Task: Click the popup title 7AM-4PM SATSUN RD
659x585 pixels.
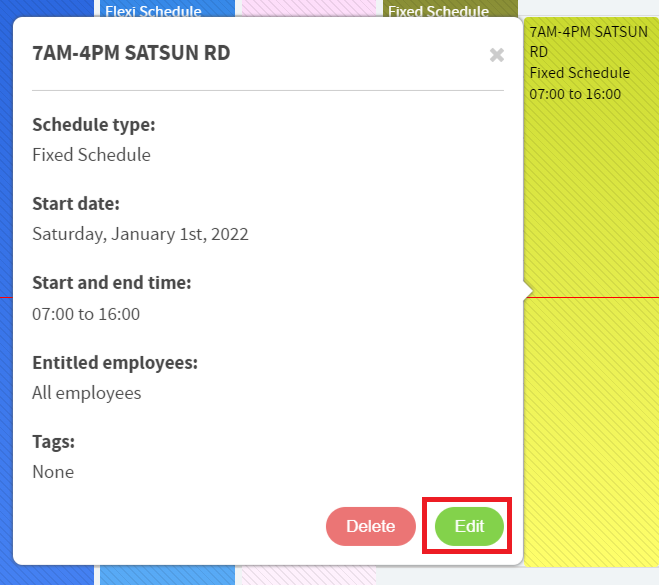Action: [x=131, y=53]
